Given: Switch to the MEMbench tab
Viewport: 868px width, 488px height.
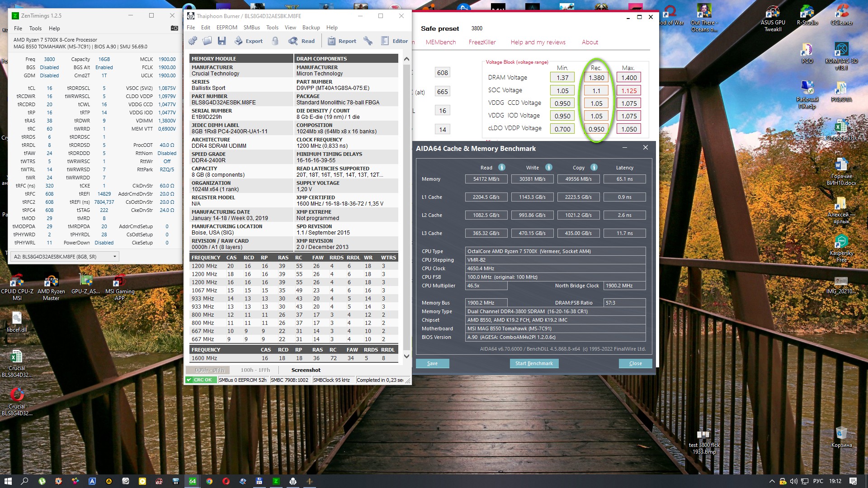Looking at the screenshot, I should (440, 42).
